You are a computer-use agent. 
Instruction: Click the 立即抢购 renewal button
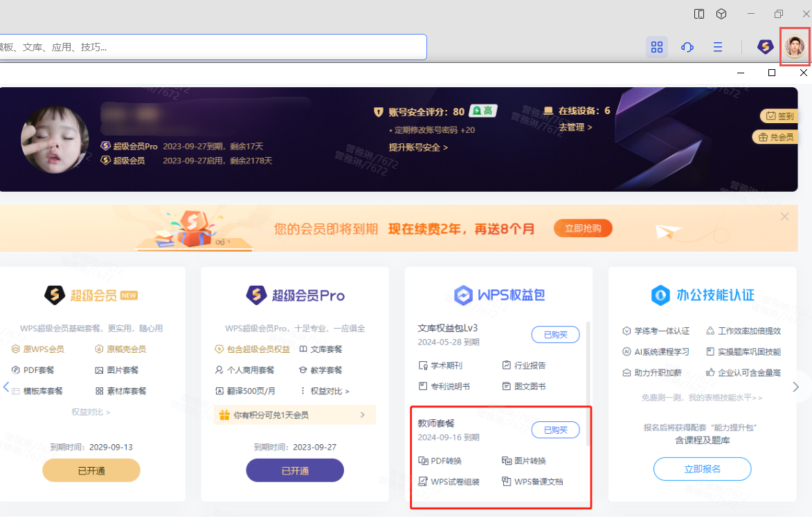(583, 228)
